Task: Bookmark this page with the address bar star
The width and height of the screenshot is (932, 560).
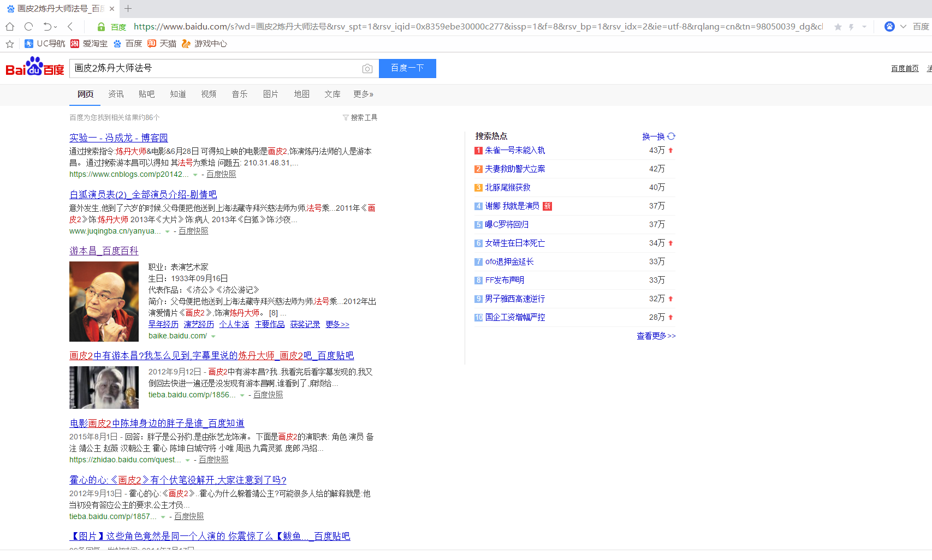Action: pos(838,27)
